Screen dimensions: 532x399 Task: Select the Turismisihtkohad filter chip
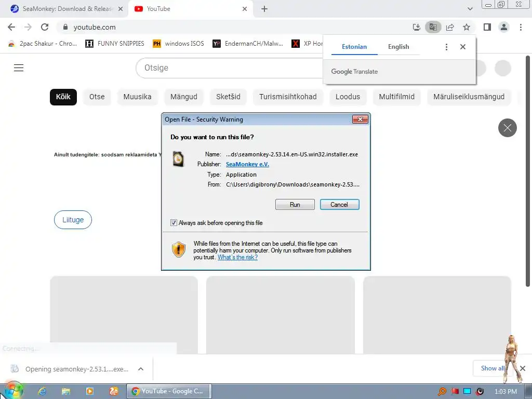pos(288,97)
